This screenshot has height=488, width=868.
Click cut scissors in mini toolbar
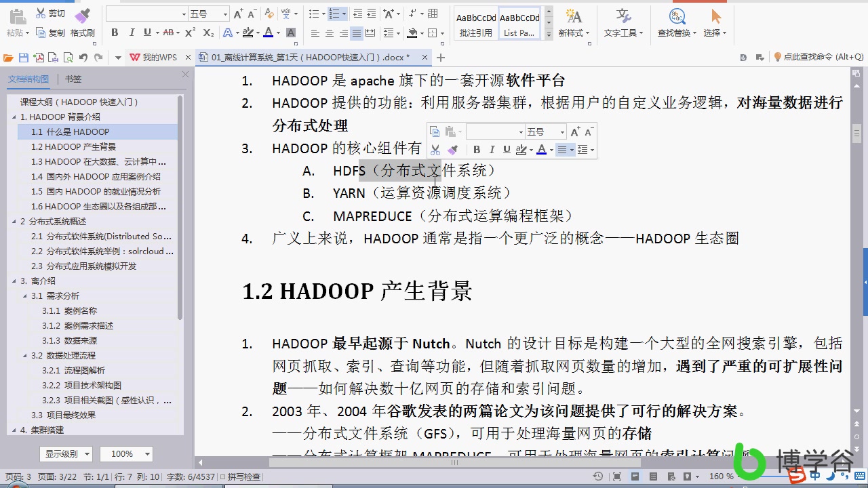[x=435, y=150]
